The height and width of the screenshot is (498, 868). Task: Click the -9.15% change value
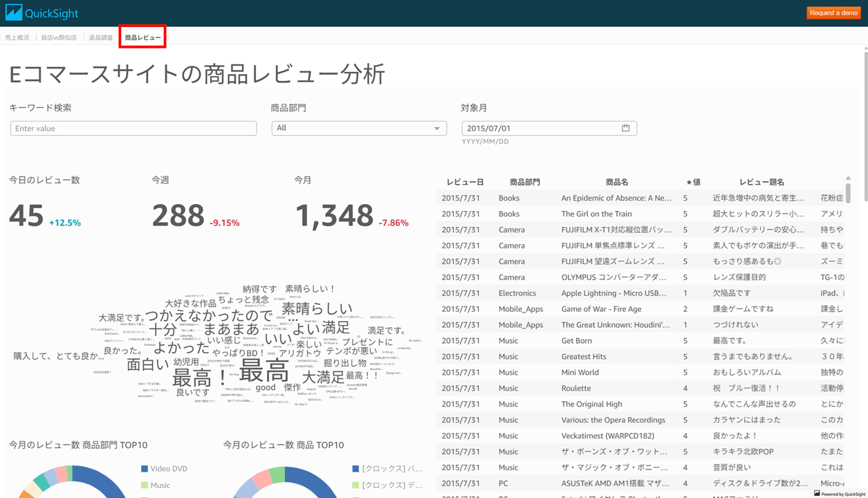[x=225, y=223]
